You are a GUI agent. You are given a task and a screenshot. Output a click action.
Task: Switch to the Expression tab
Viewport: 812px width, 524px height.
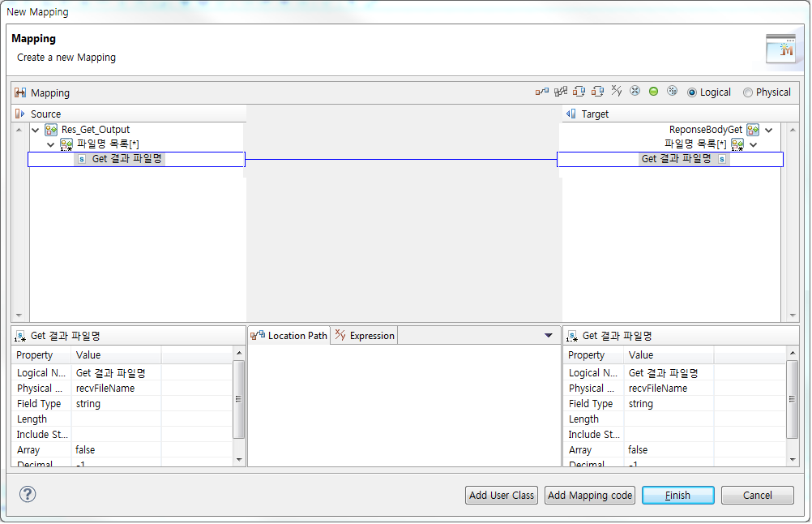point(363,335)
